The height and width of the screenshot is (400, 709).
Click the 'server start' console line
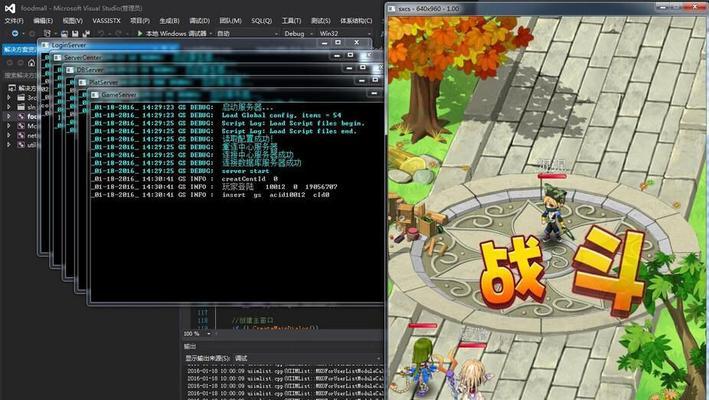245,171
